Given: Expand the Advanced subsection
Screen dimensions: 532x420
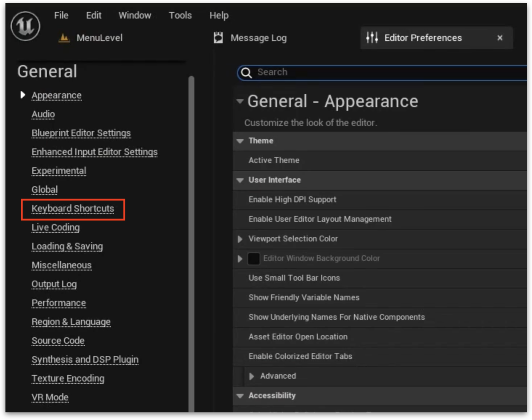Looking at the screenshot, I should [x=251, y=376].
